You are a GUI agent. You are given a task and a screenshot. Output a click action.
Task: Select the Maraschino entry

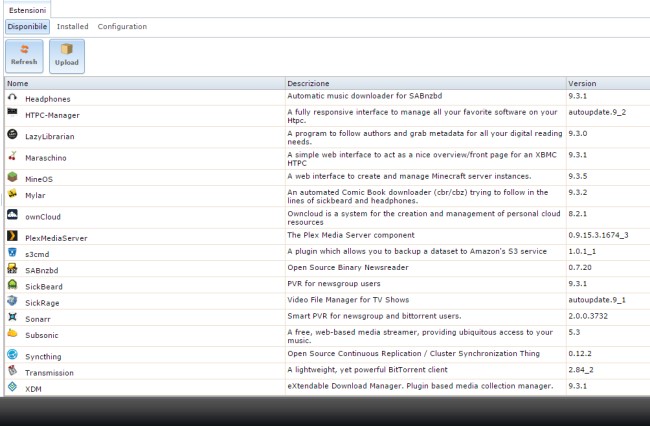pos(46,158)
